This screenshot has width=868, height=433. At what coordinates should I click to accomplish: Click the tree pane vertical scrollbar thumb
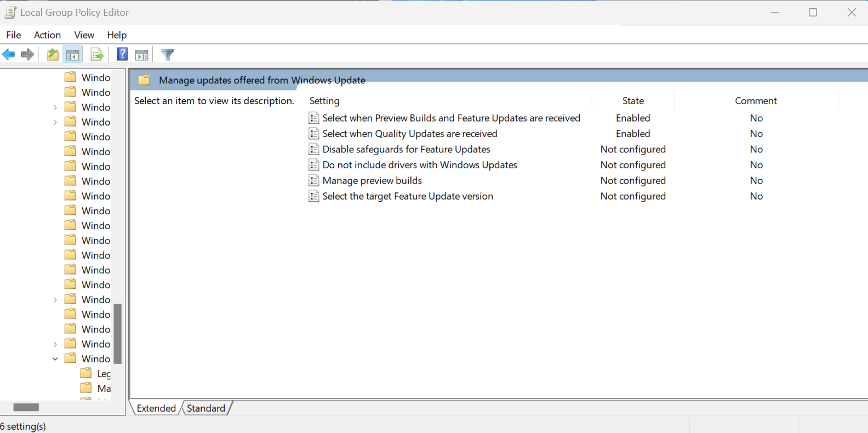pyautogui.click(x=117, y=333)
